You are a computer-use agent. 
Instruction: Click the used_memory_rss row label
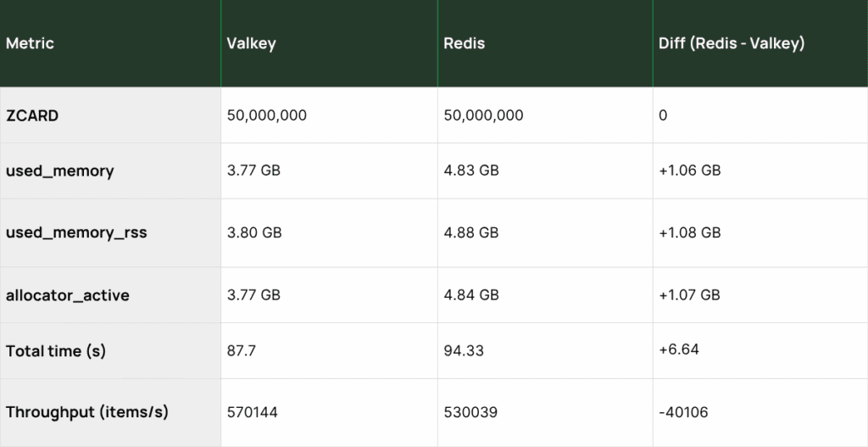(x=76, y=232)
